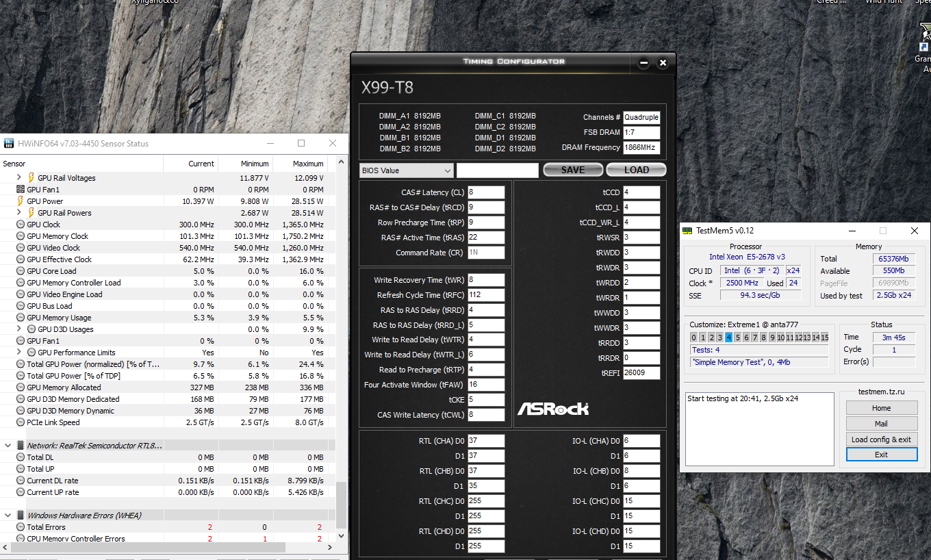Click the chip icon beside Windows Hardware Errors
The width and height of the screenshot is (931, 560).
click(21, 516)
